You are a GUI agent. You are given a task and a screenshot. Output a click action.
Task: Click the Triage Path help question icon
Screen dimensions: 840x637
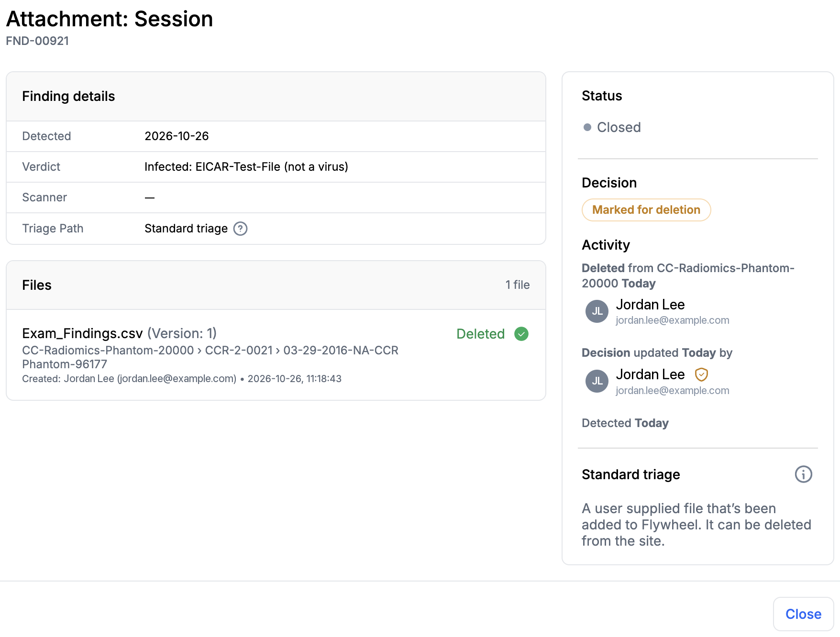click(240, 229)
